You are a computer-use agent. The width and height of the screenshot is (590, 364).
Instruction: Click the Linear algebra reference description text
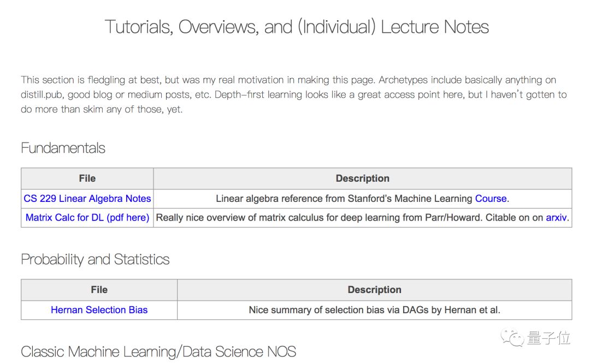tap(362, 199)
